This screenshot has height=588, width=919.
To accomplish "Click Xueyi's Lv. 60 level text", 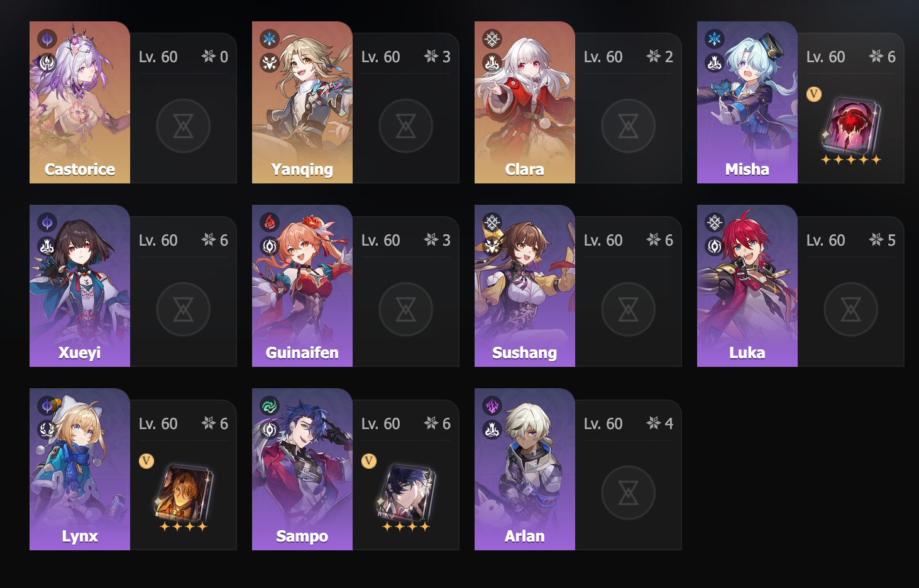I will 158,240.
